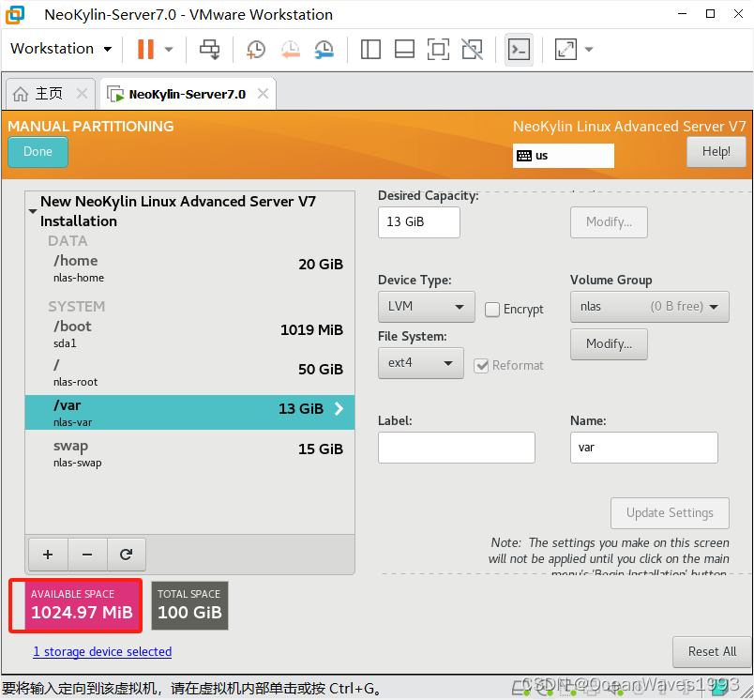Screen dimensions: 754x700
Task: Click the Reset All button
Action: pos(712,651)
